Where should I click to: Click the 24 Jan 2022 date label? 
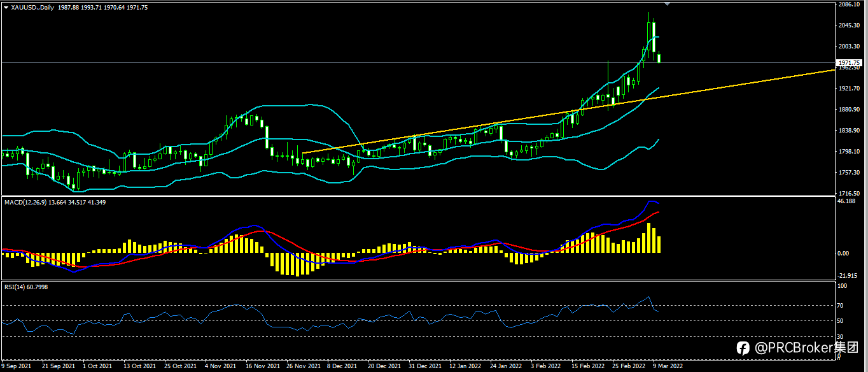[506, 366]
